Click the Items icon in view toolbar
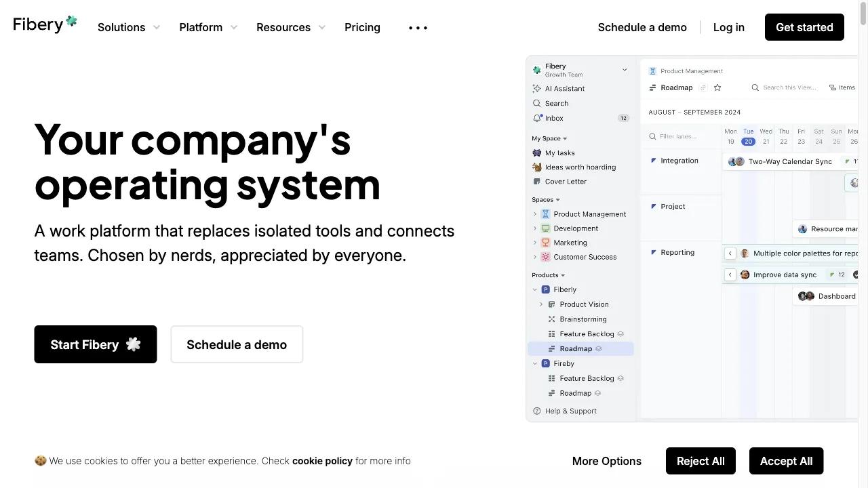 click(x=833, y=87)
